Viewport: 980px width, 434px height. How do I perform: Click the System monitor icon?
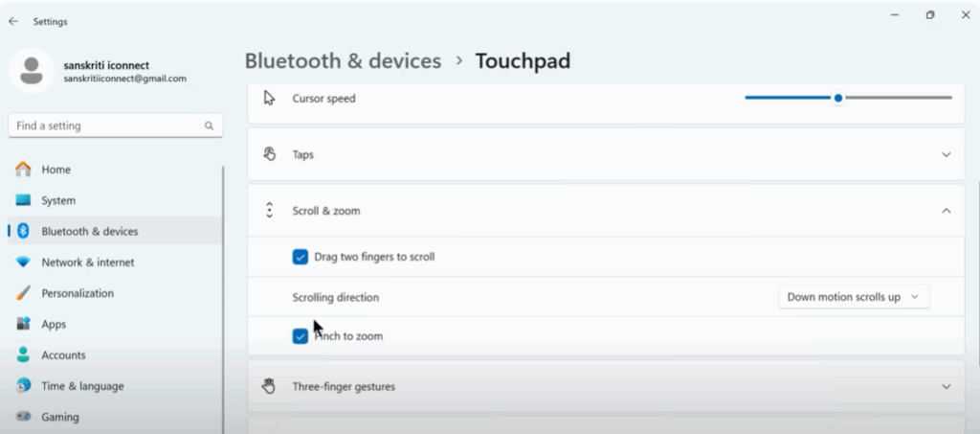pyautogui.click(x=24, y=200)
